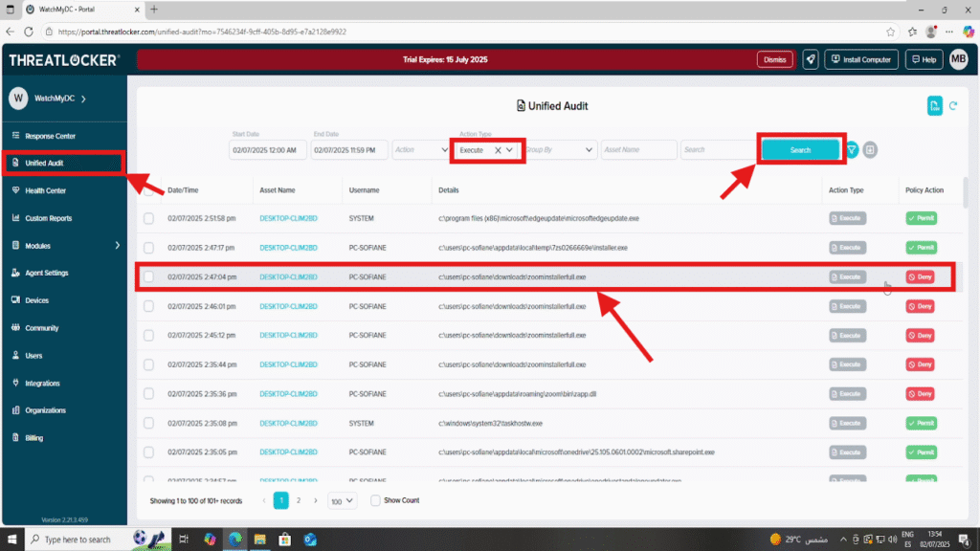The image size is (980, 551).
Task: Check the 2:35:44 pm row checkbox
Action: click(148, 364)
